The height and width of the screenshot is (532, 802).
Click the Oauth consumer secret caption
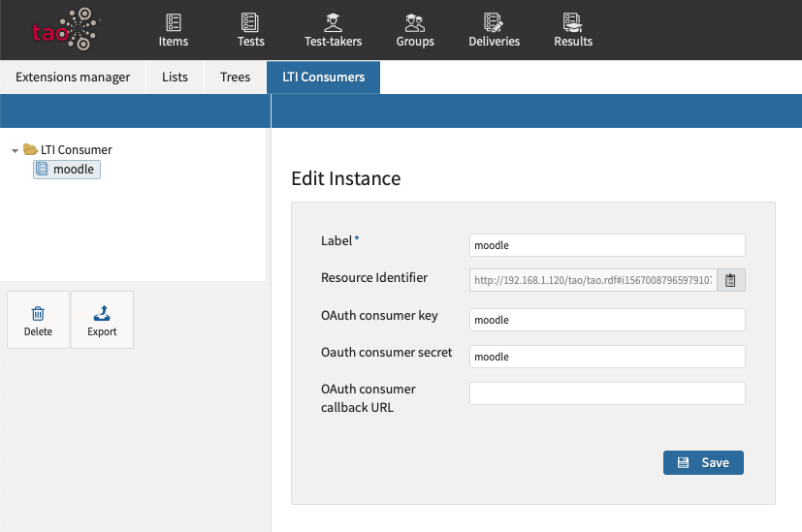pyautogui.click(x=386, y=352)
